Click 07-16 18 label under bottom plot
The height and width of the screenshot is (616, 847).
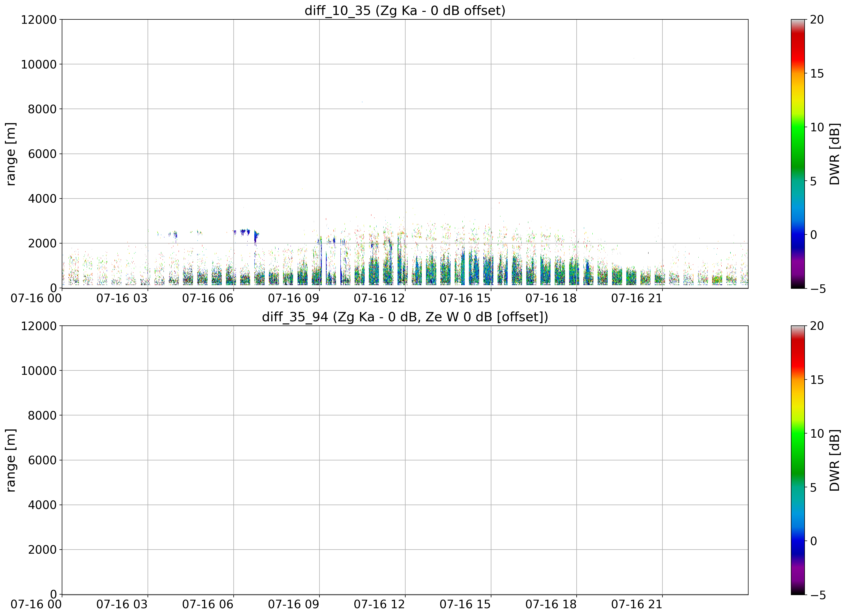[x=551, y=604]
